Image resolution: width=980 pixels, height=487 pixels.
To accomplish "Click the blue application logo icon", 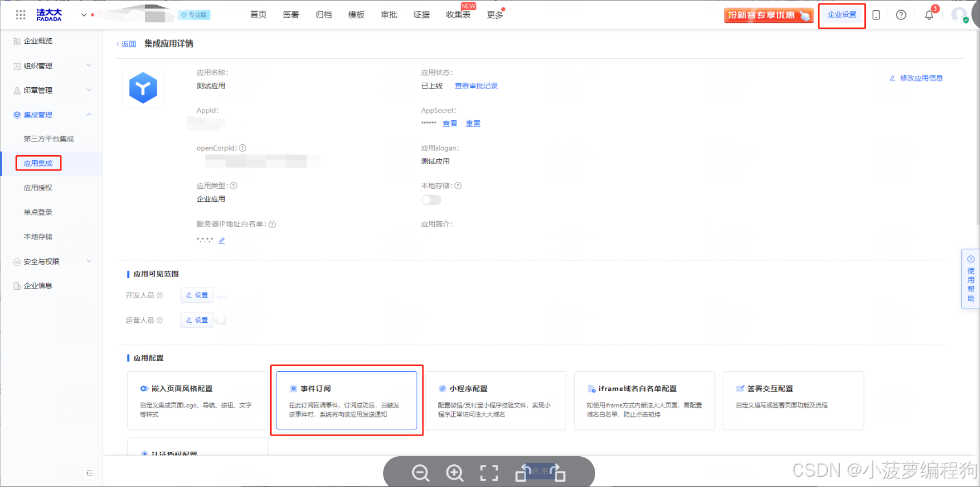I will tap(143, 88).
